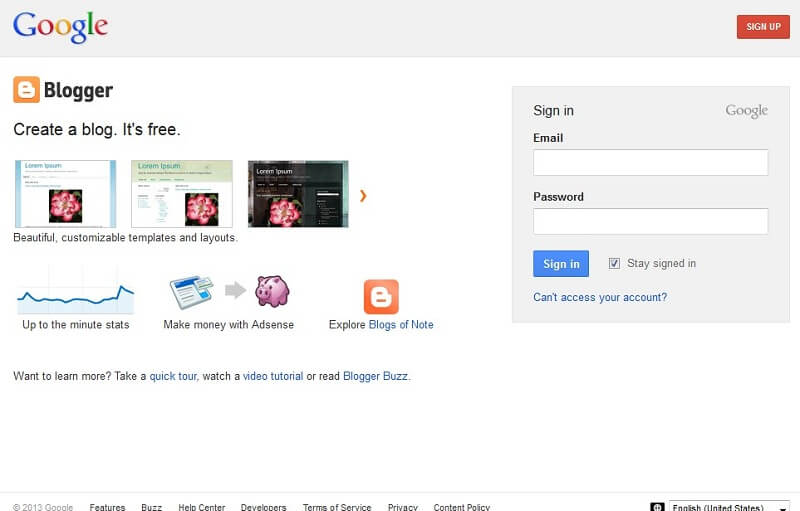800x511 pixels.
Task: Click 'Beautiful, customizable templates and layouts.' text
Action: point(126,238)
